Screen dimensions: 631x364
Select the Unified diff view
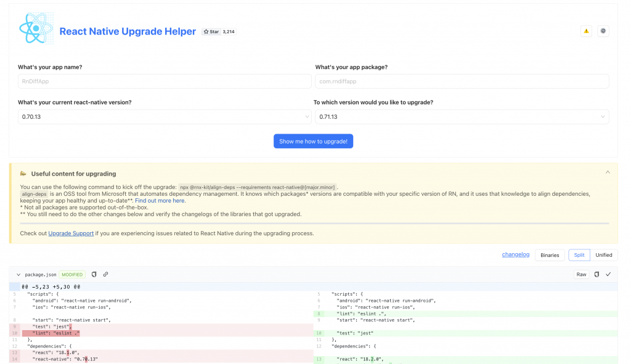click(x=604, y=255)
